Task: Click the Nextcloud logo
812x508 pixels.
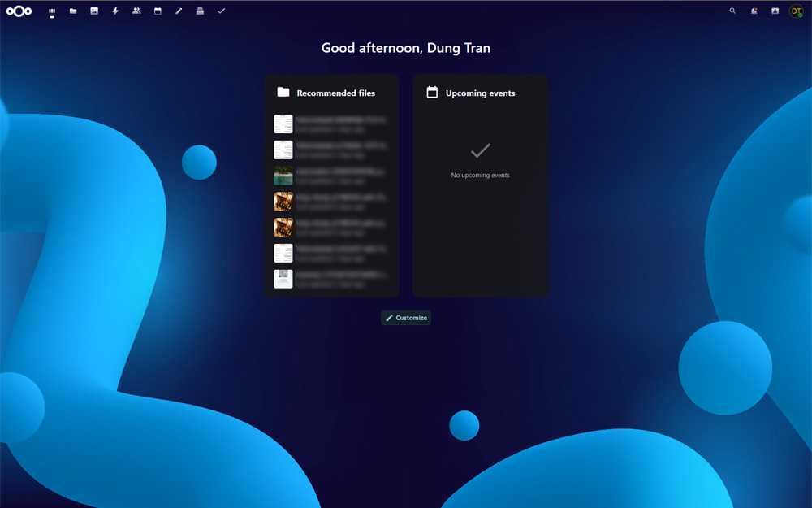Action: 19,11
